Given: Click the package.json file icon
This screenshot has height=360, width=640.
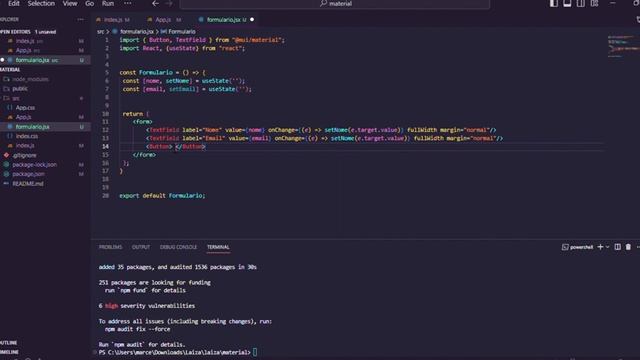Looking at the screenshot, I should coord(6,174).
